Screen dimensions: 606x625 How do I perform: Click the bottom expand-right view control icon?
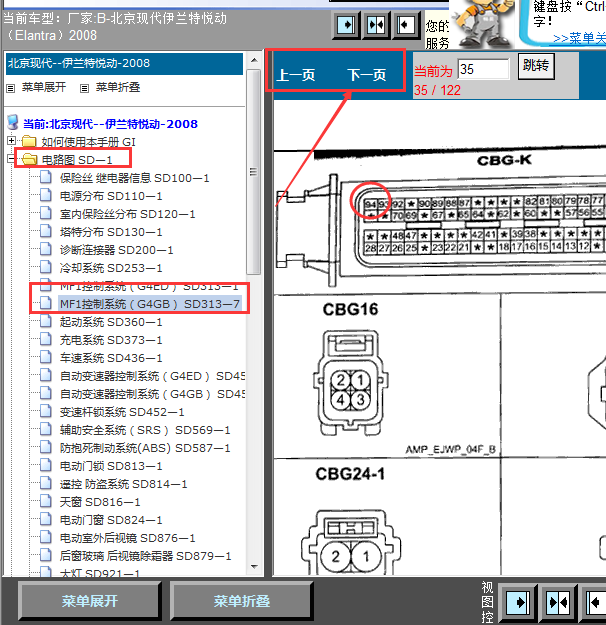(517, 602)
